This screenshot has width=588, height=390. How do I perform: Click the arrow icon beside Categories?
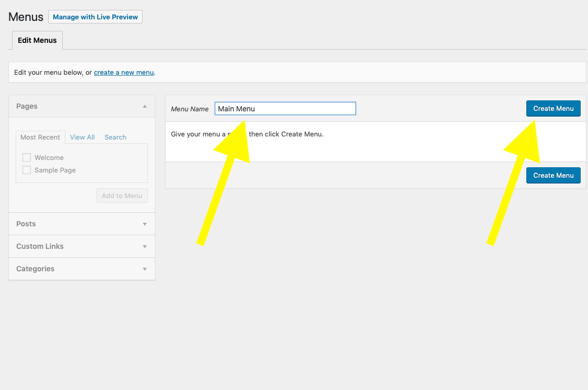[145, 269]
